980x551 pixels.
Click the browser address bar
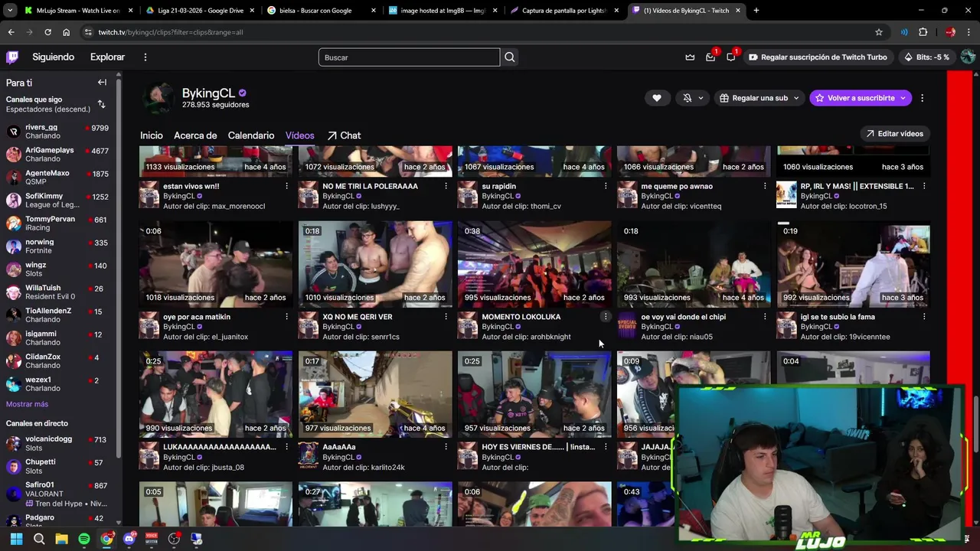pos(482,32)
